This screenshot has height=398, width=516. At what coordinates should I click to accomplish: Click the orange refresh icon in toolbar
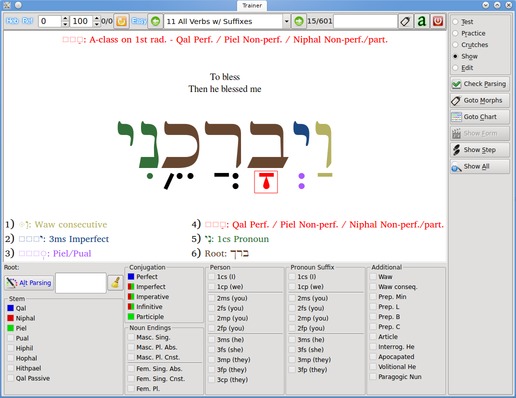tap(121, 21)
